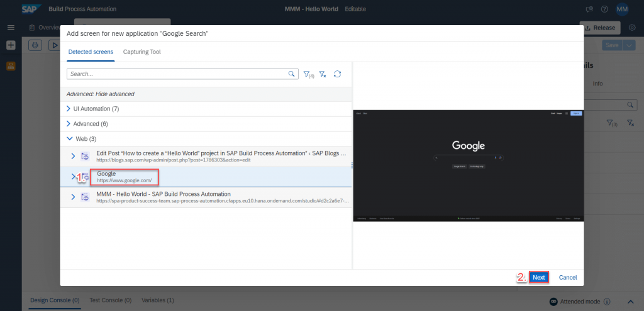
Task: Click the Google page preview thumbnail
Action: pos(468,166)
